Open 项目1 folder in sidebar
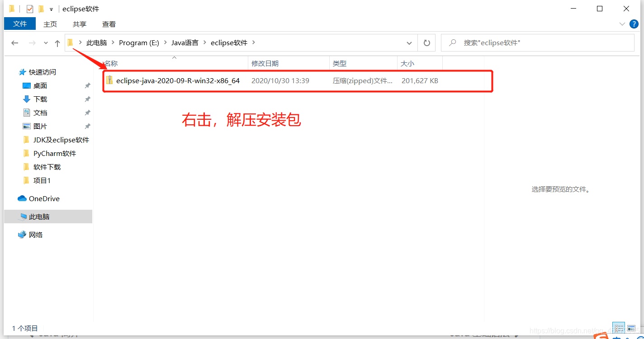This screenshot has height=339, width=644. [42, 181]
